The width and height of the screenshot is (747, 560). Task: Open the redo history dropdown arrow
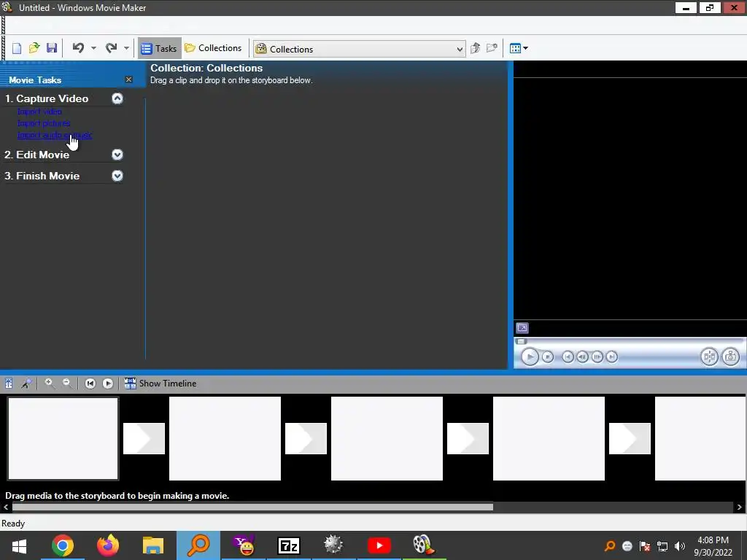(126, 48)
